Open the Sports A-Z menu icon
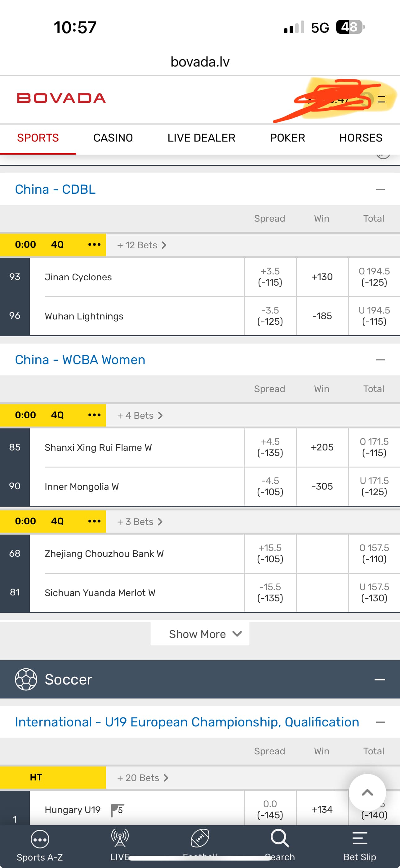400x868 pixels. pos(40,840)
